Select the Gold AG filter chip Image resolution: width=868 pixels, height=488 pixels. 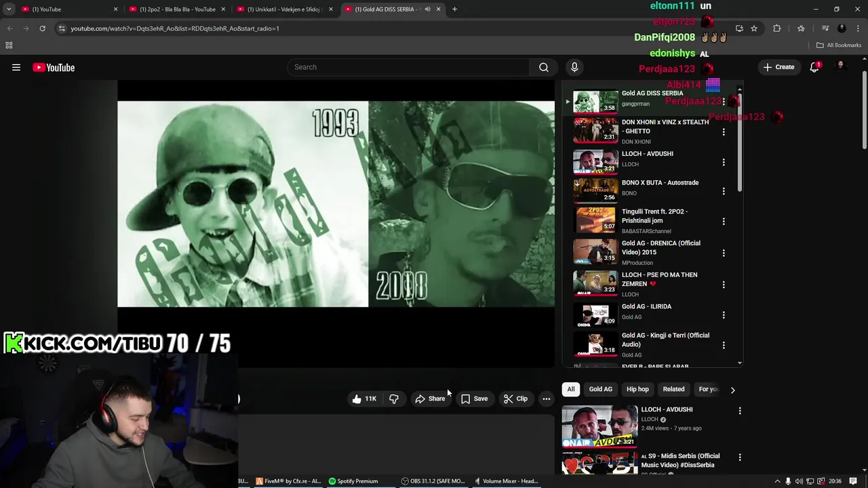600,389
